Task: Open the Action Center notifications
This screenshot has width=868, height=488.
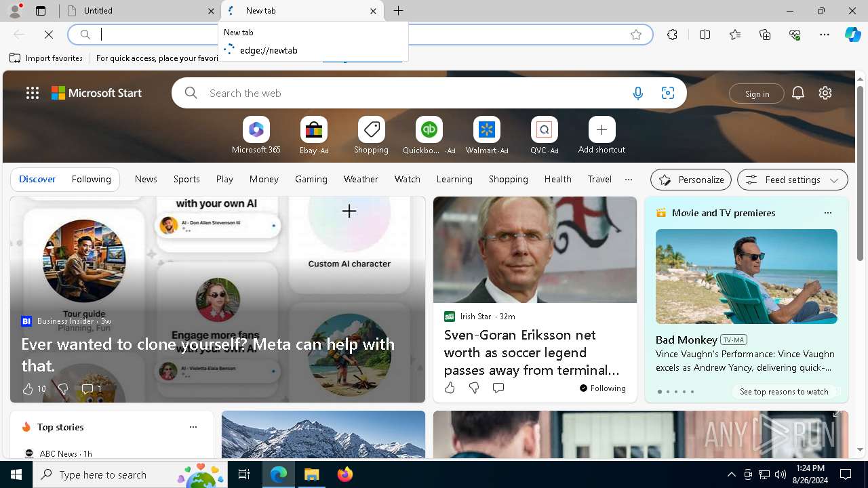Action: click(846, 474)
